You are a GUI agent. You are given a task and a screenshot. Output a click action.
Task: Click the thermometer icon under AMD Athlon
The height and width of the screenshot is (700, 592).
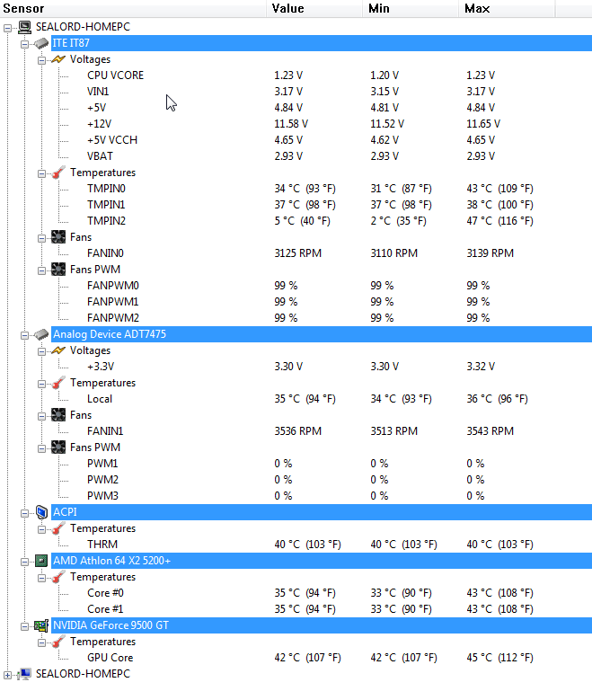tap(58, 577)
